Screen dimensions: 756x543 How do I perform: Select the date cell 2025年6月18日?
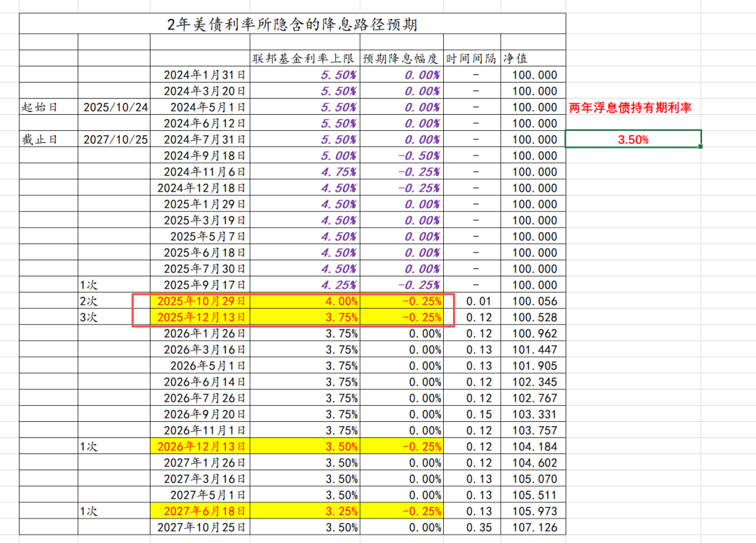tap(199, 252)
